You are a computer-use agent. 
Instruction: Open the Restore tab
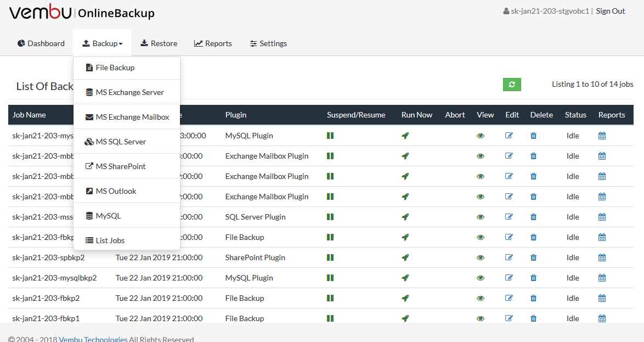click(x=159, y=43)
